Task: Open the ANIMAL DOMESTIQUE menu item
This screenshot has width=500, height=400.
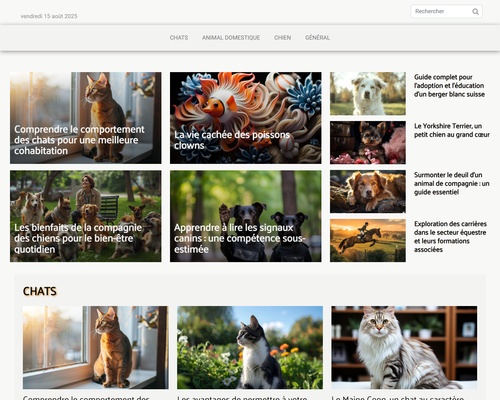Action: pyautogui.click(x=231, y=38)
